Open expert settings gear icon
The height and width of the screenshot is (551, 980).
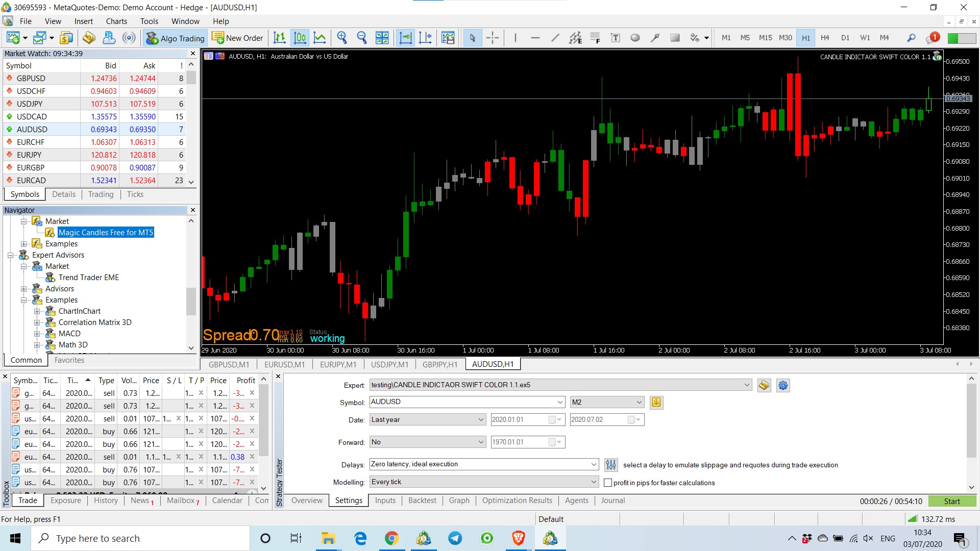coord(783,386)
